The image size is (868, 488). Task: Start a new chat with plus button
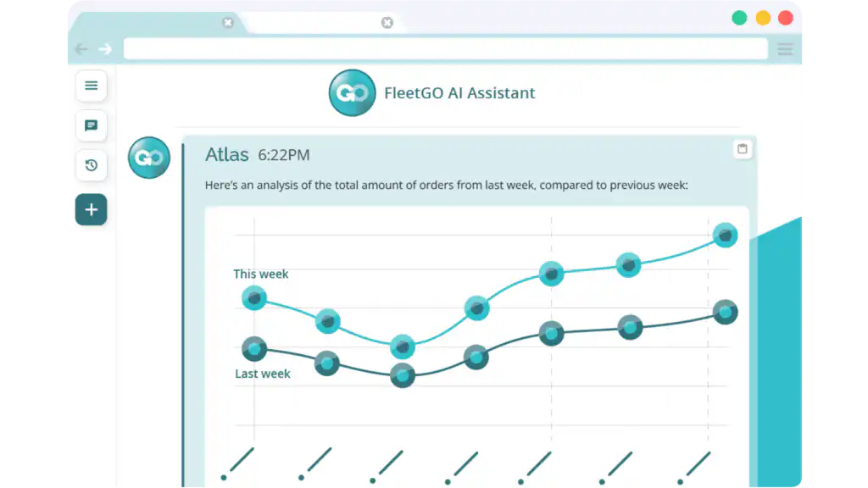(x=92, y=210)
